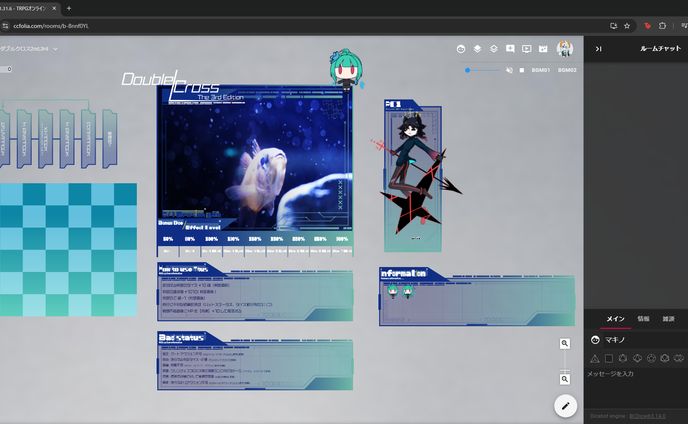View site information icon in address bar

pos(5,26)
